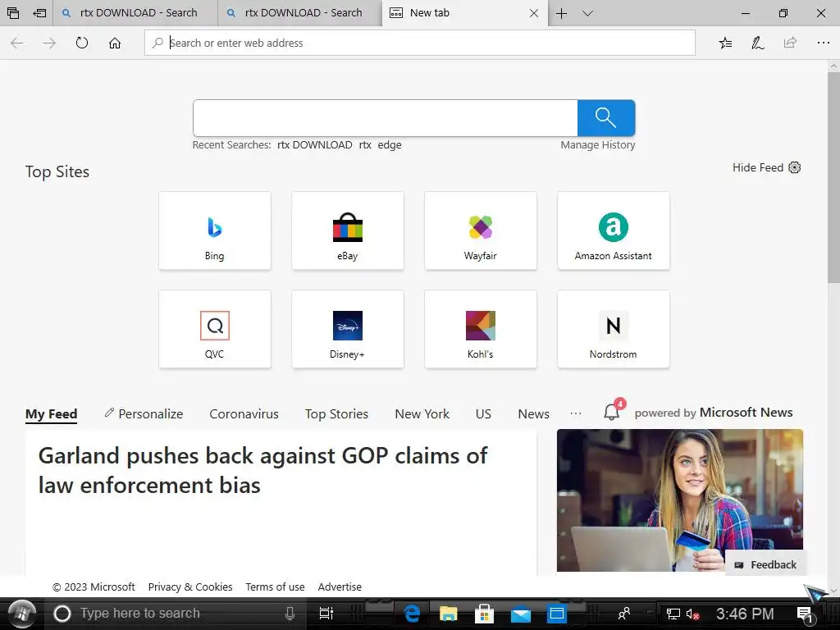Open Privacy & Cookies link
This screenshot has height=630, width=840.
[x=190, y=587]
